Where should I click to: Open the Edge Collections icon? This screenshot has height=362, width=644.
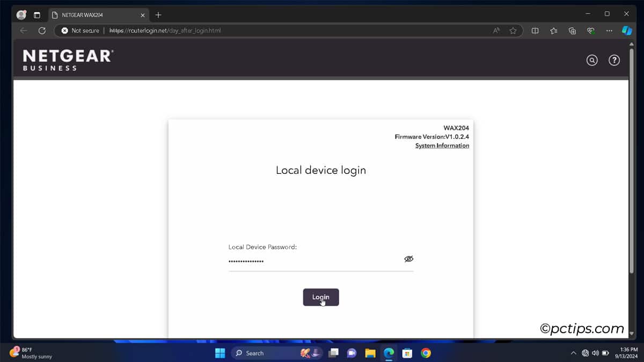[x=572, y=31]
